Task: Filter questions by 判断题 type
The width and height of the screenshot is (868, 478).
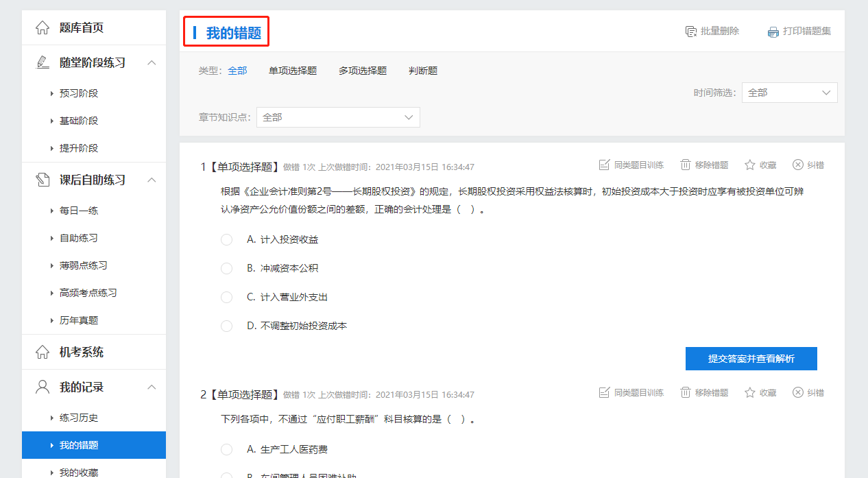Action: pyautogui.click(x=423, y=70)
